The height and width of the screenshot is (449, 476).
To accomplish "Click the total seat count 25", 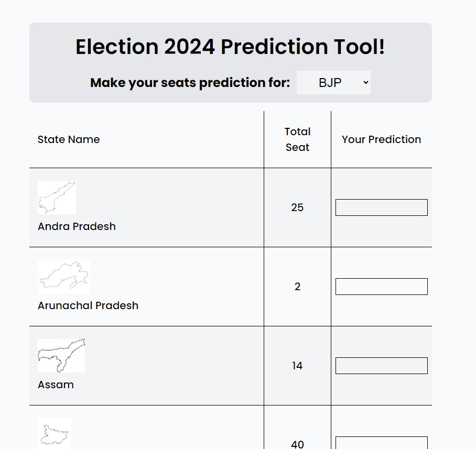I will (x=297, y=207).
